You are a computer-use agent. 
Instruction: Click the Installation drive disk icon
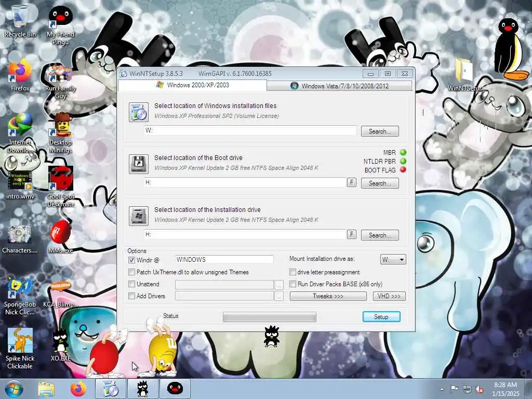(x=138, y=216)
